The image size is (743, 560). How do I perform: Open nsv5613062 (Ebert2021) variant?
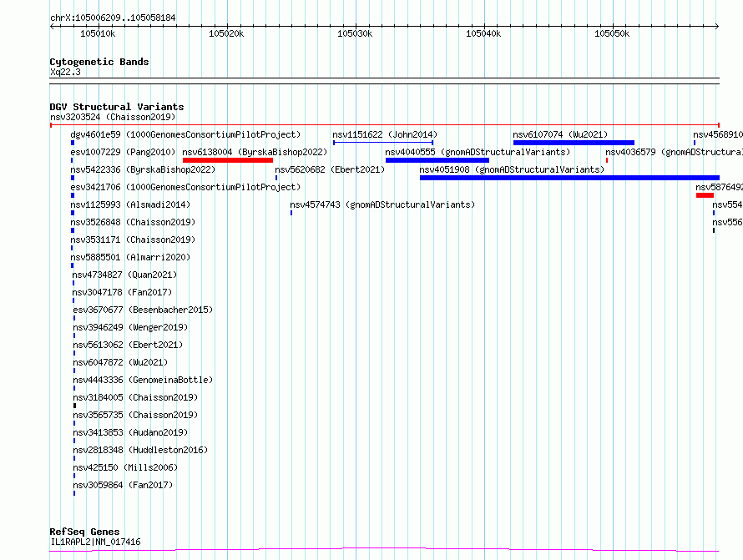click(x=128, y=345)
